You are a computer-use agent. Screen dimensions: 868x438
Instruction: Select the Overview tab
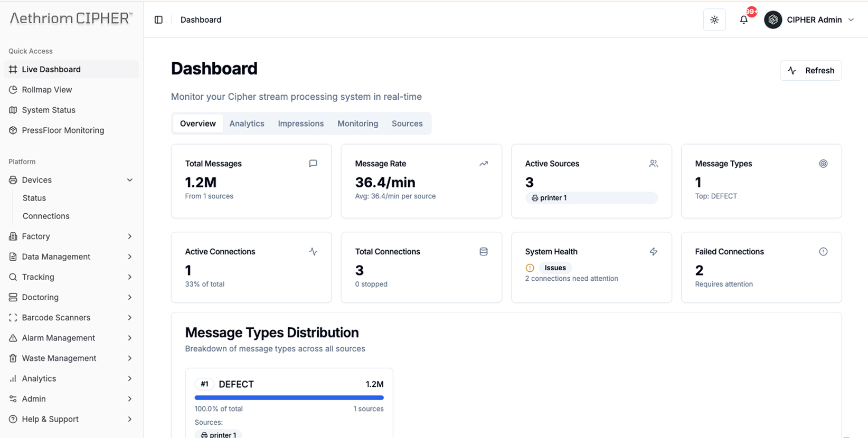[x=198, y=123]
